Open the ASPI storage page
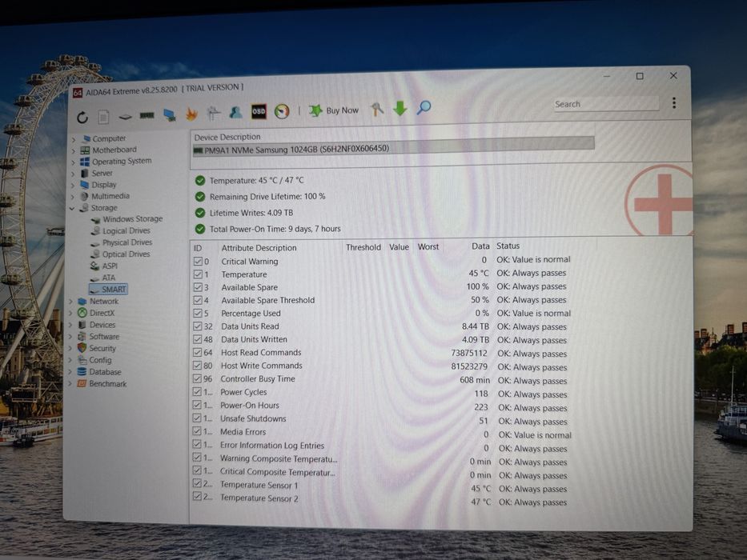 point(110,266)
